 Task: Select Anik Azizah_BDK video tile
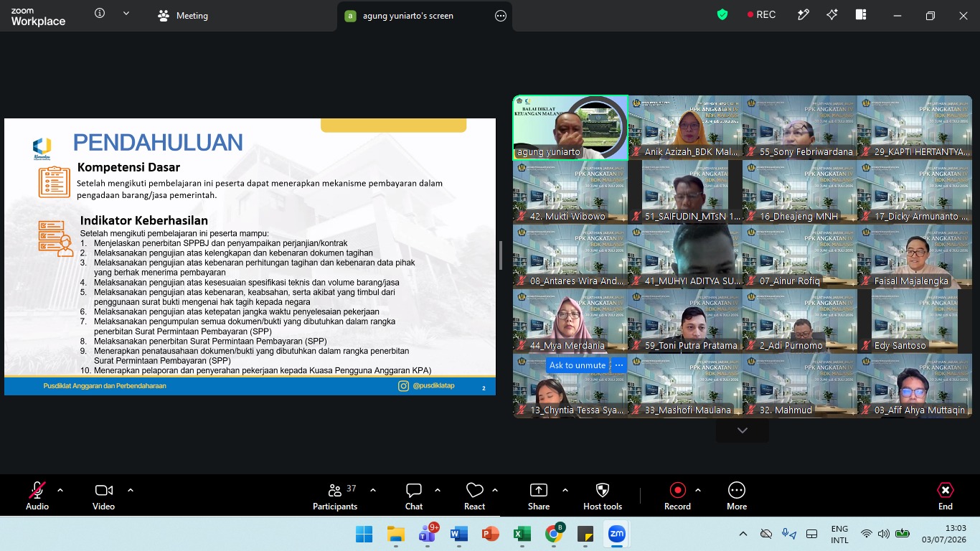click(x=685, y=127)
